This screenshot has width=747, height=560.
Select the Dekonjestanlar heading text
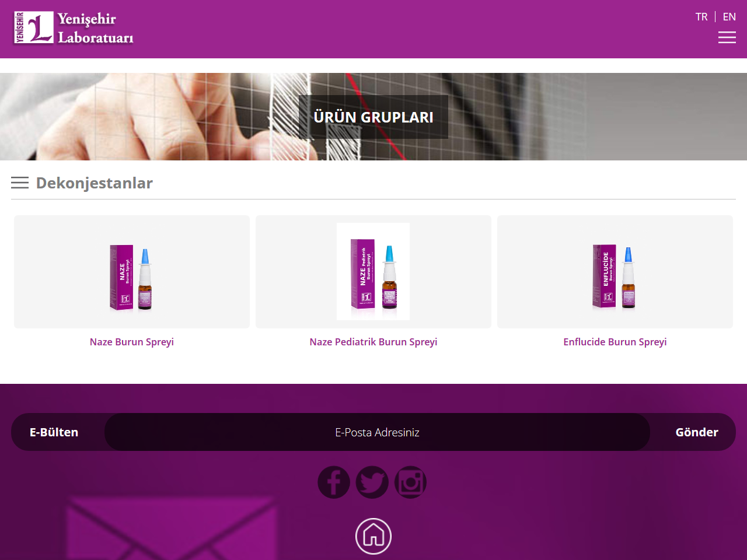tap(95, 183)
